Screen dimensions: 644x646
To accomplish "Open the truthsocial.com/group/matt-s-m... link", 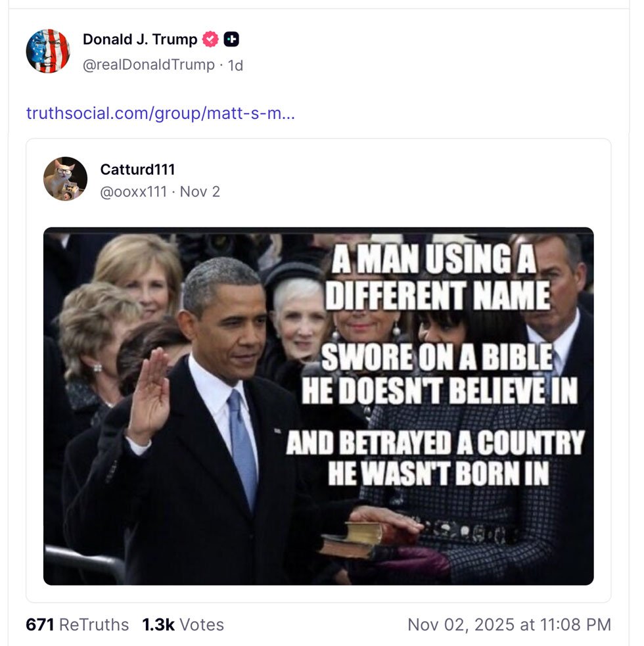I will 160,113.
